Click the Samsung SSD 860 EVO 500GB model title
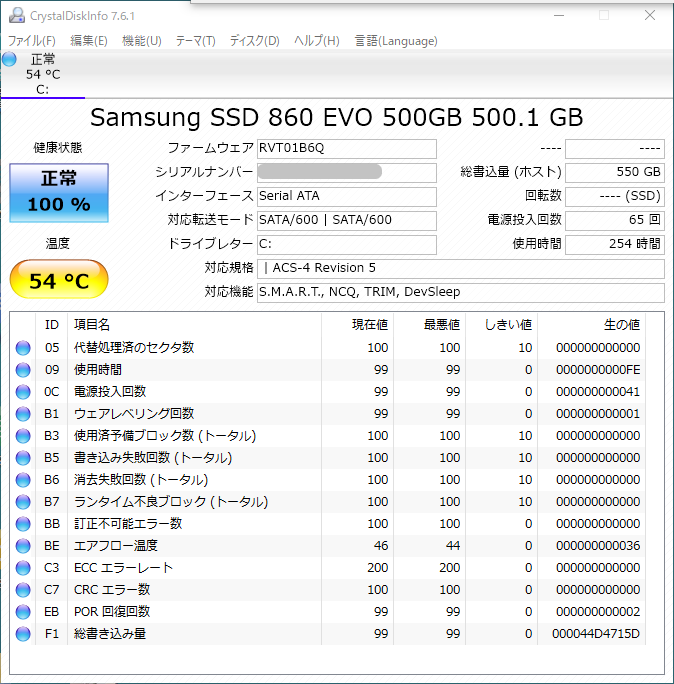 point(336,117)
